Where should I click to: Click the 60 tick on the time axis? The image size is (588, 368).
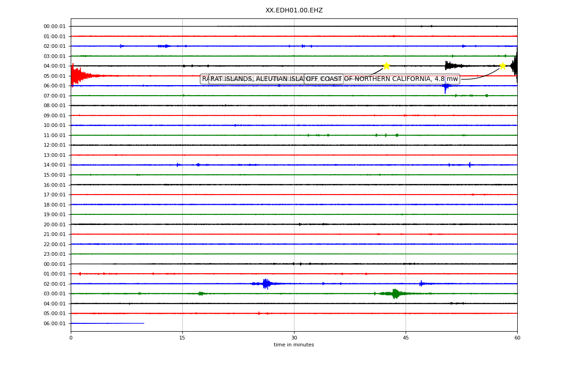(517, 338)
